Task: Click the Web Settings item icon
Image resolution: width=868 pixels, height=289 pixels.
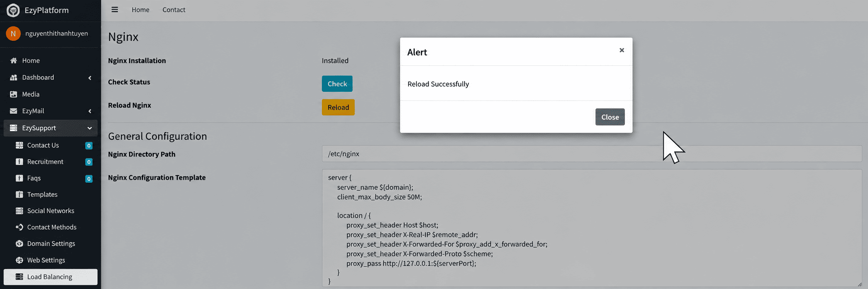Action: click(x=19, y=260)
